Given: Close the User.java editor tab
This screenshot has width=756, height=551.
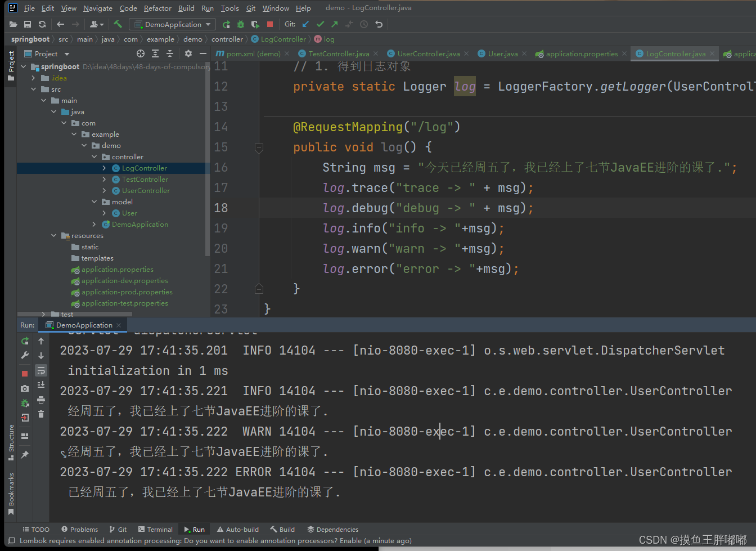Looking at the screenshot, I should (x=524, y=54).
